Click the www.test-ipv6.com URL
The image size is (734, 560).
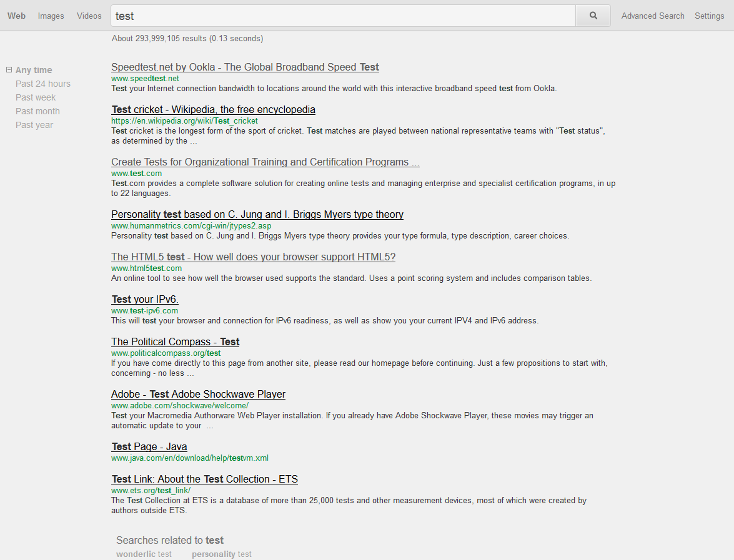click(145, 311)
